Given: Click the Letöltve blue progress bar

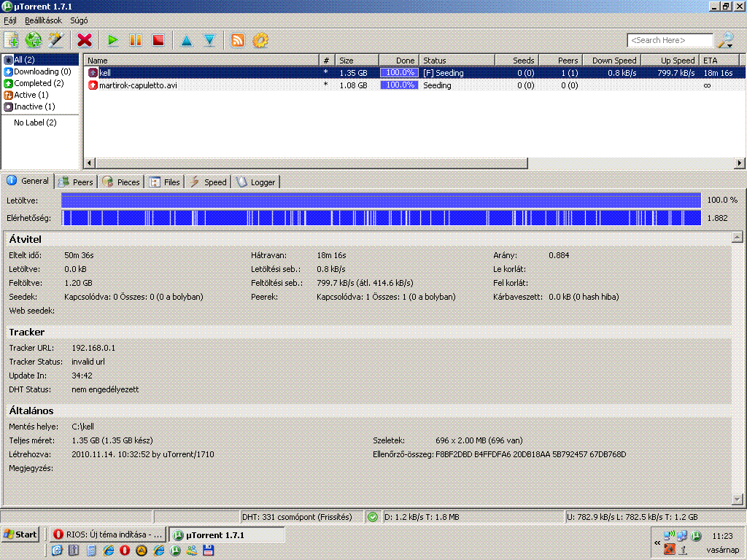Looking at the screenshot, I should (381, 201).
